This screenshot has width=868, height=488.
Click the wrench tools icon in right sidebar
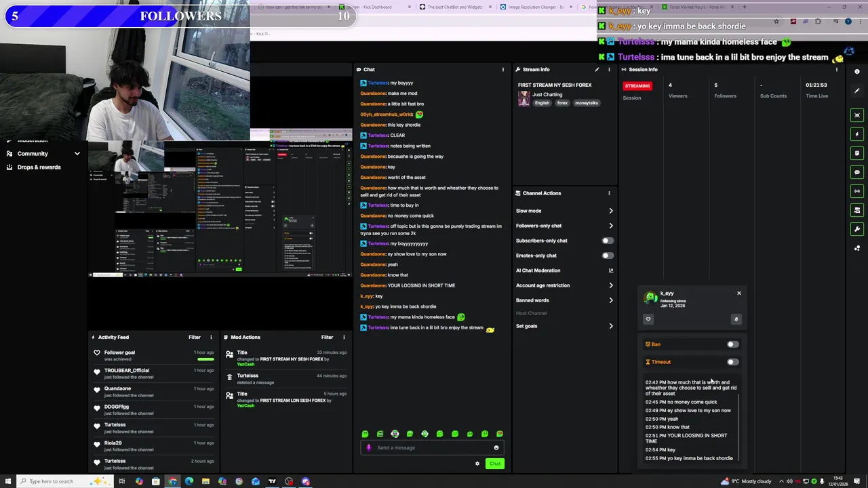[857, 229]
